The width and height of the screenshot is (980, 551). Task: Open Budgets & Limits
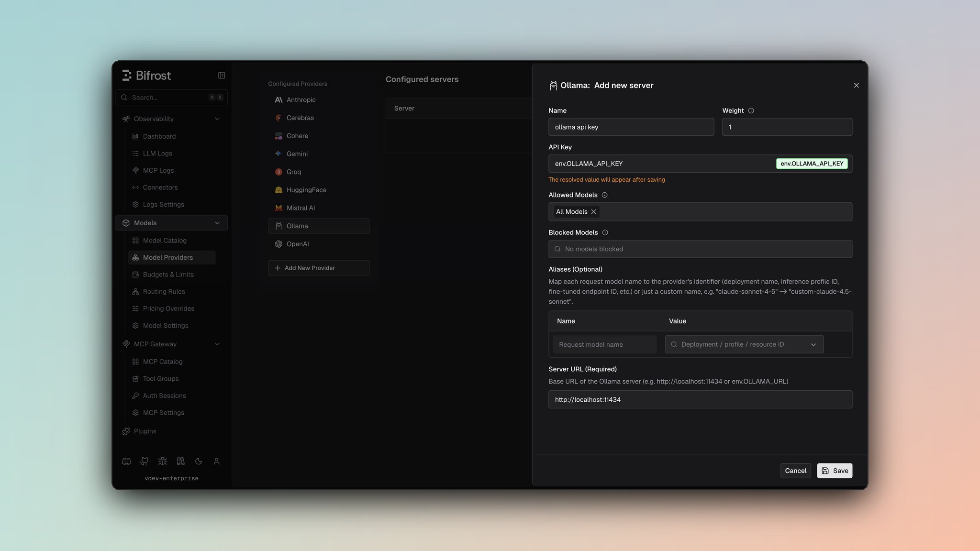coord(172,275)
